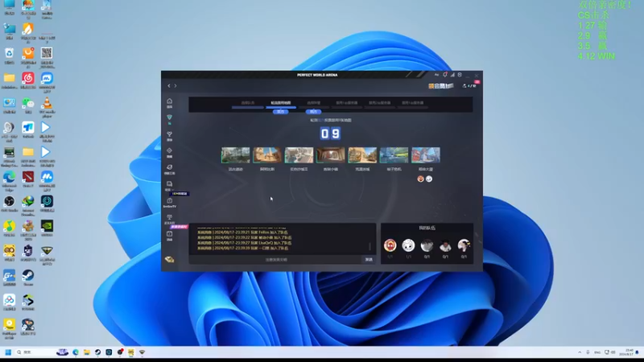The height and width of the screenshot is (362, 644).
Task: Open Steam desktop shortcut
Action: (28, 278)
